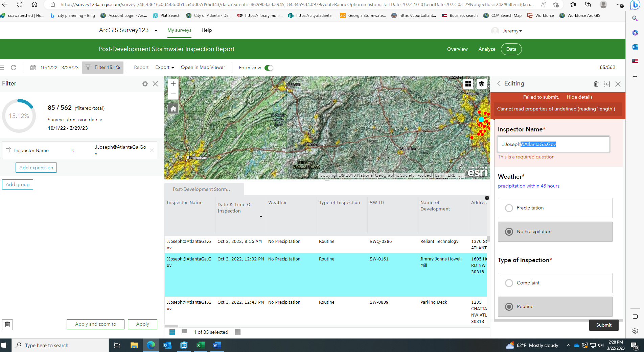Click the filtered percentage donut chart

click(19, 116)
